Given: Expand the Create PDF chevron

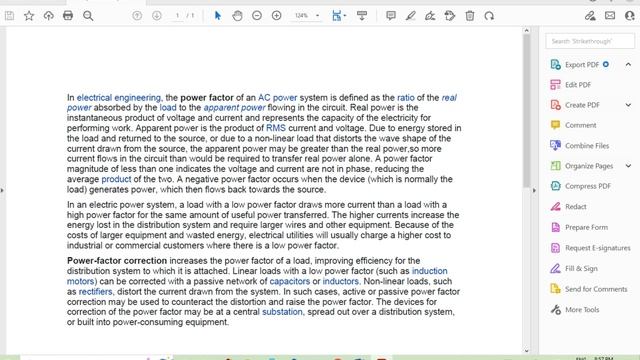Looking at the screenshot, I should click(x=628, y=105).
